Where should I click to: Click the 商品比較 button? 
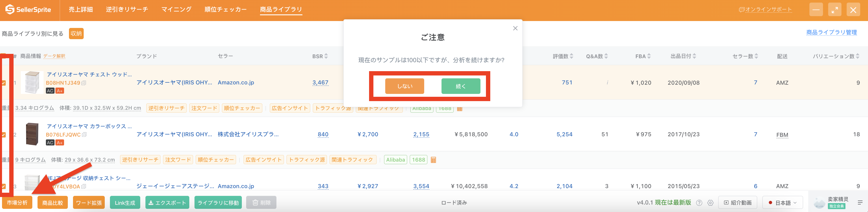point(53,202)
